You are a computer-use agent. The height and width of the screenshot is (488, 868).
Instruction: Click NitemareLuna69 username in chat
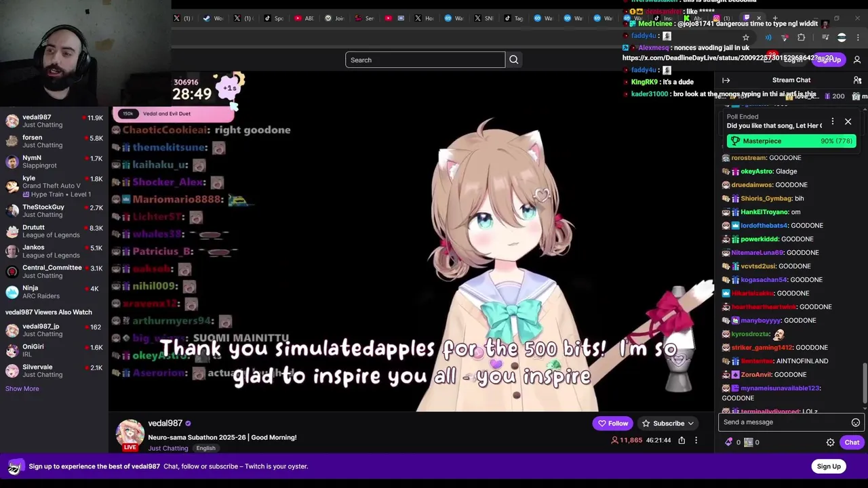[x=757, y=253]
